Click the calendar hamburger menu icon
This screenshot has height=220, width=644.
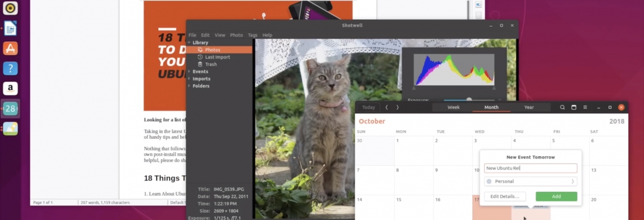coord(585,108)
